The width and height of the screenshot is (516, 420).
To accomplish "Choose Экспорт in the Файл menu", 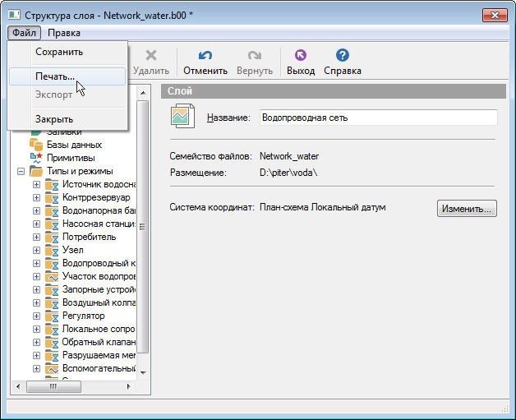I will point(67,95).
